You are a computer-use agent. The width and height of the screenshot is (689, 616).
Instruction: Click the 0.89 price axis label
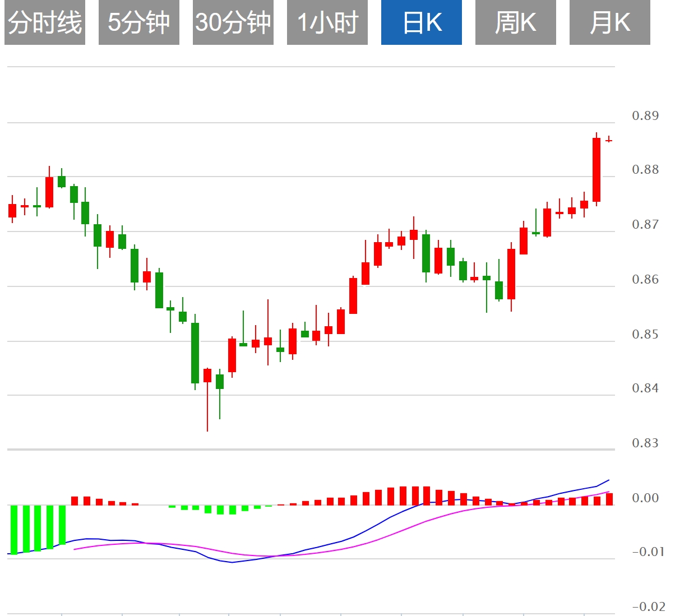point(645,116)
